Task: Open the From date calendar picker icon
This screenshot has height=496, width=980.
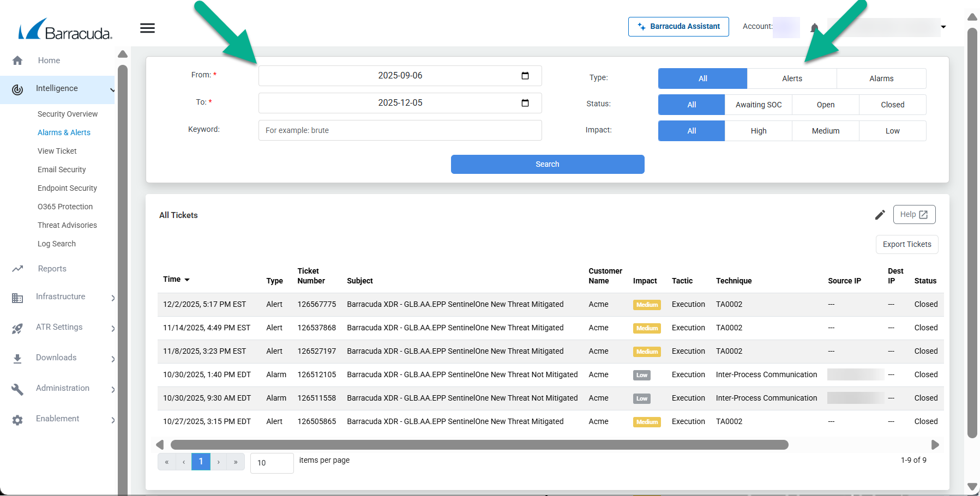Action: coord(525,76)
